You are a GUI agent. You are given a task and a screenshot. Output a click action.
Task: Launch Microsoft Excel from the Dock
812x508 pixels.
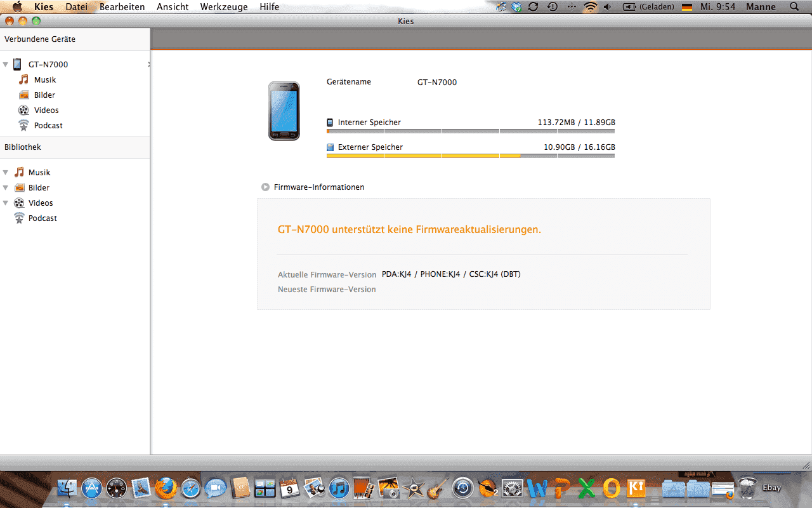[x=587, y=488]
